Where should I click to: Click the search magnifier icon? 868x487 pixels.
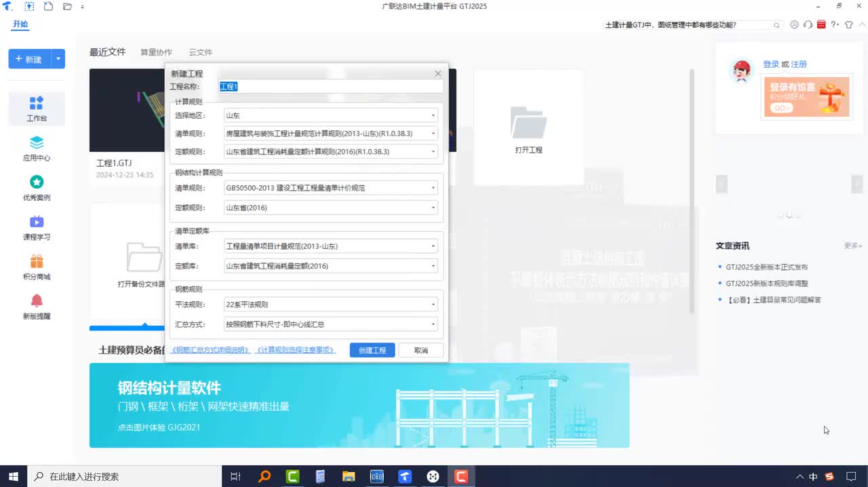(777, 25)
